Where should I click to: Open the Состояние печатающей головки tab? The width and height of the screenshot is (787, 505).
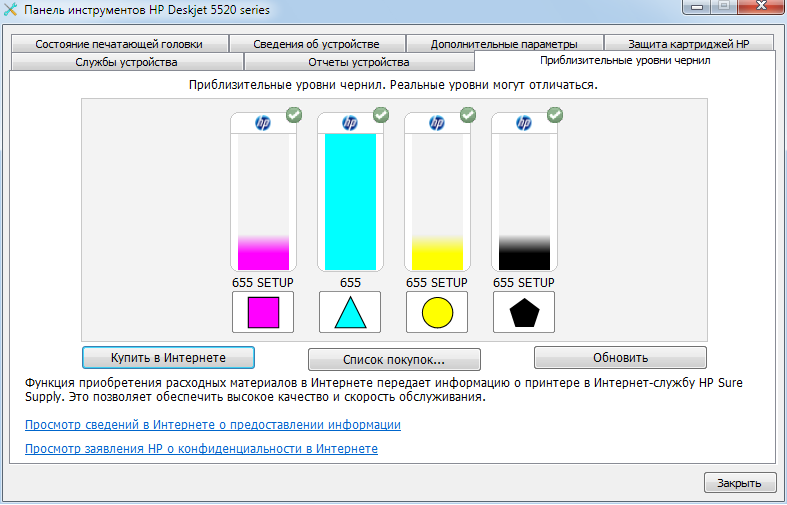pyautogui.click(x=118, y=44)
